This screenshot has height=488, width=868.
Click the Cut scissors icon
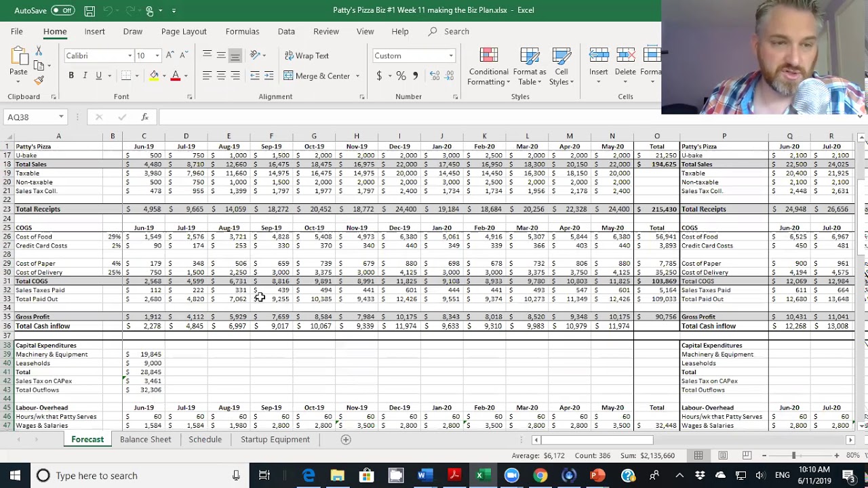click(x=39, y=52)
